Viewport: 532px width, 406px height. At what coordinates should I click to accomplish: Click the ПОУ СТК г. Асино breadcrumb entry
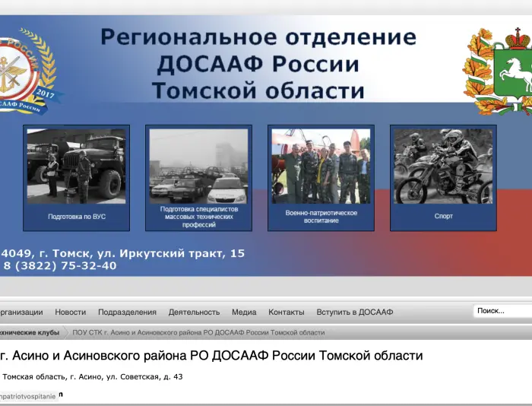click(x=198, y=332)
